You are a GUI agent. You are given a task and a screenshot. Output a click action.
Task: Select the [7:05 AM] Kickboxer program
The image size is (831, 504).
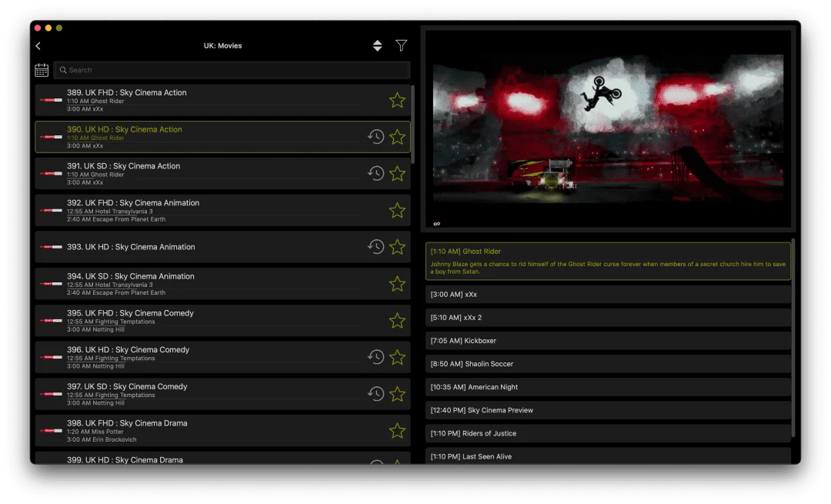click(608, 341)
